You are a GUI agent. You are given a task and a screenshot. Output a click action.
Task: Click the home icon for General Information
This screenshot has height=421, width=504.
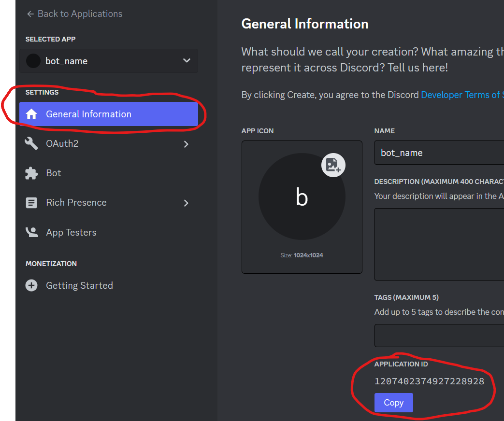(31, 114)
